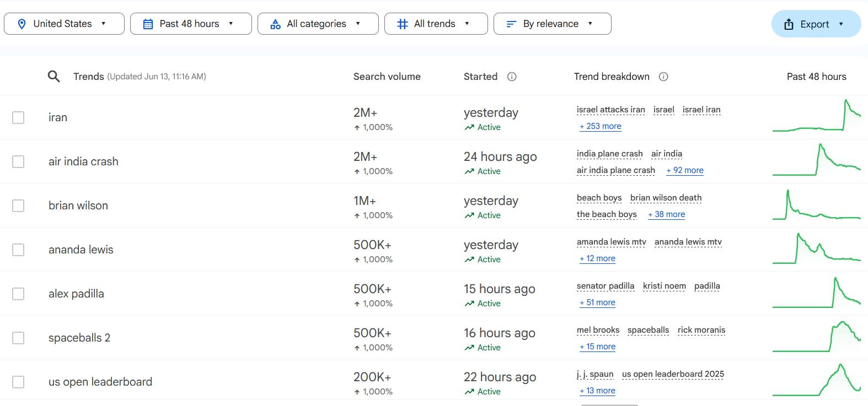Click the shapes icon in All categories filter
Viewport: 868px width, 406px height.
tap(276, 24)
